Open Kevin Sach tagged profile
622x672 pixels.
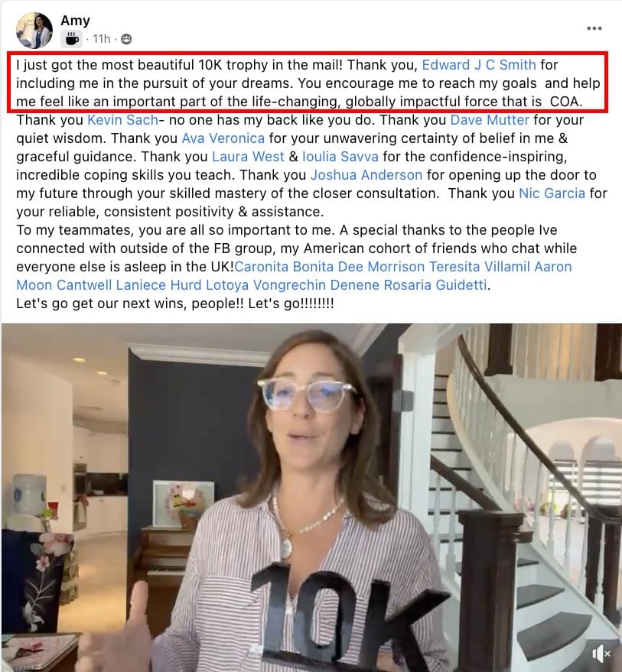122,120
